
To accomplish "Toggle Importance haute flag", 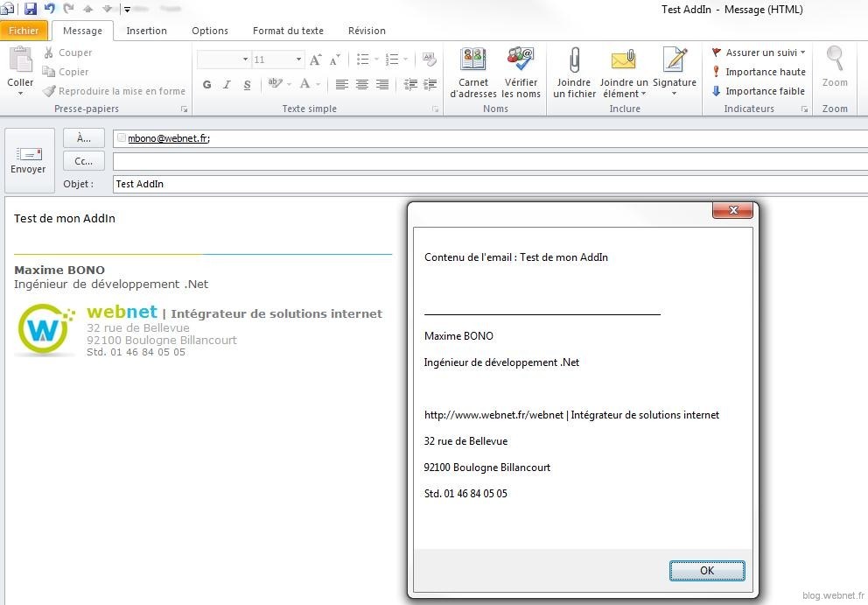I will (758, 72).
